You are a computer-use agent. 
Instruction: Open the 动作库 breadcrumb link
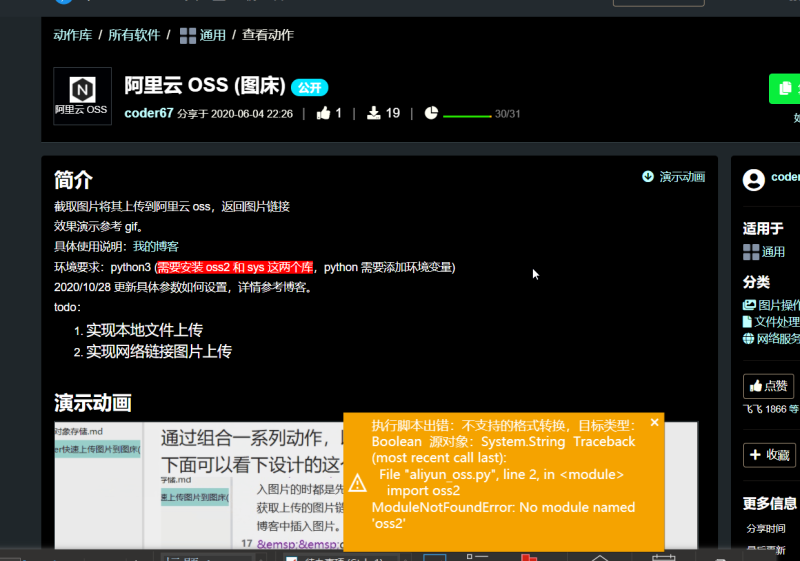[x=73, y=35]
